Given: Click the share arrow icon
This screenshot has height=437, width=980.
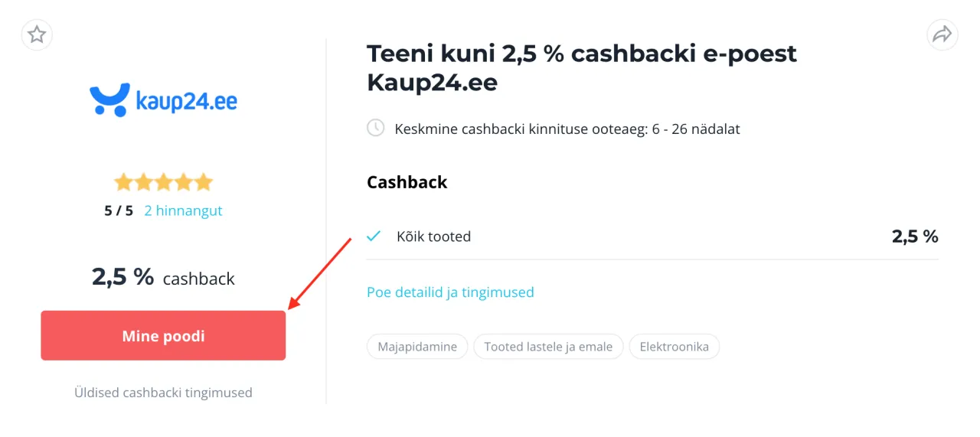Looking at the screenshot, I should (942, 34).
